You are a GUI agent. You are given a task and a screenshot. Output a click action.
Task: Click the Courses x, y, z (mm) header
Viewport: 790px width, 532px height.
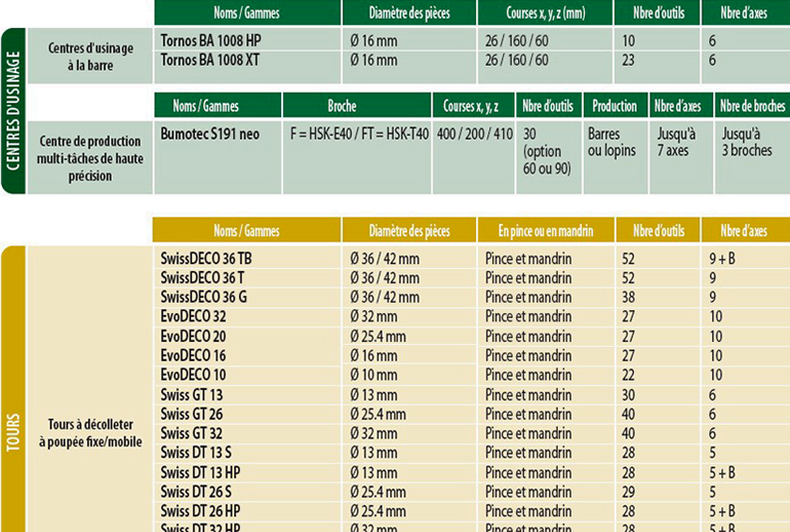pyautogui.click(x=545, y=14)
